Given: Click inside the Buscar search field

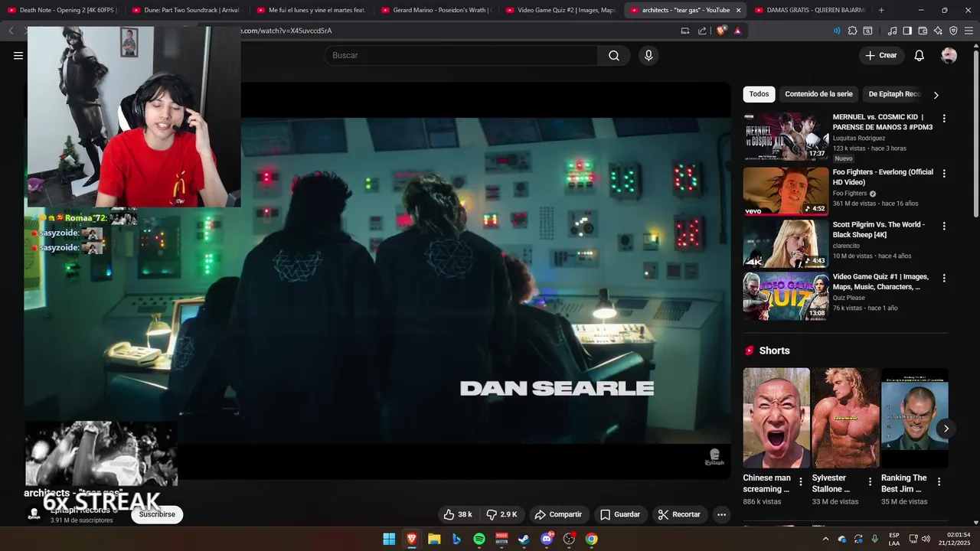Looking at the screenshot, I should click(x=461, y=55).
